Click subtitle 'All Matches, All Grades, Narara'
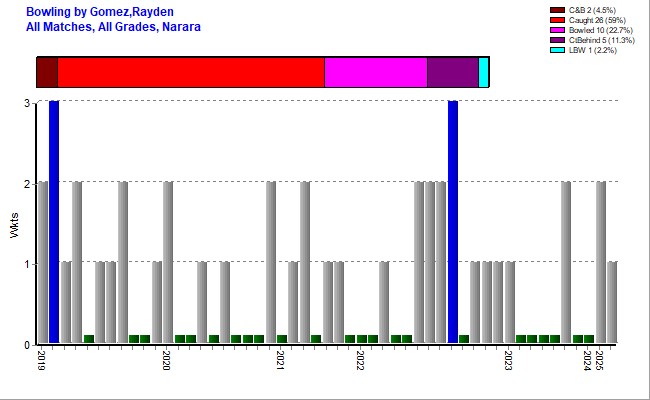650x400 pixels. [x=113, y=27]
